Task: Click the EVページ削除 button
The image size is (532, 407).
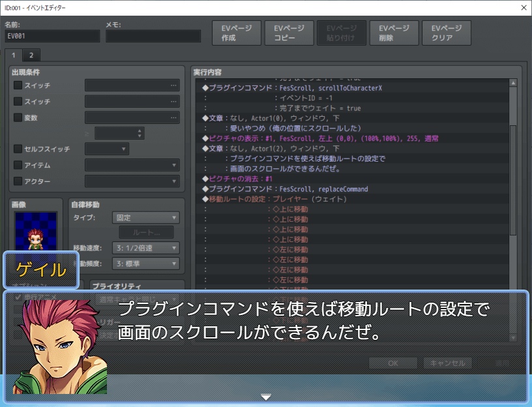Action: [x=394, y=33]
